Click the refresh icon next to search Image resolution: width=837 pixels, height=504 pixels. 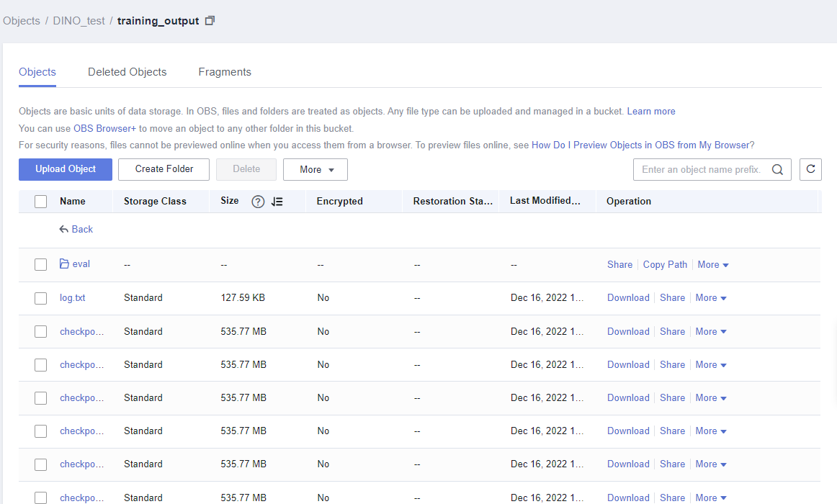[810, 169]
